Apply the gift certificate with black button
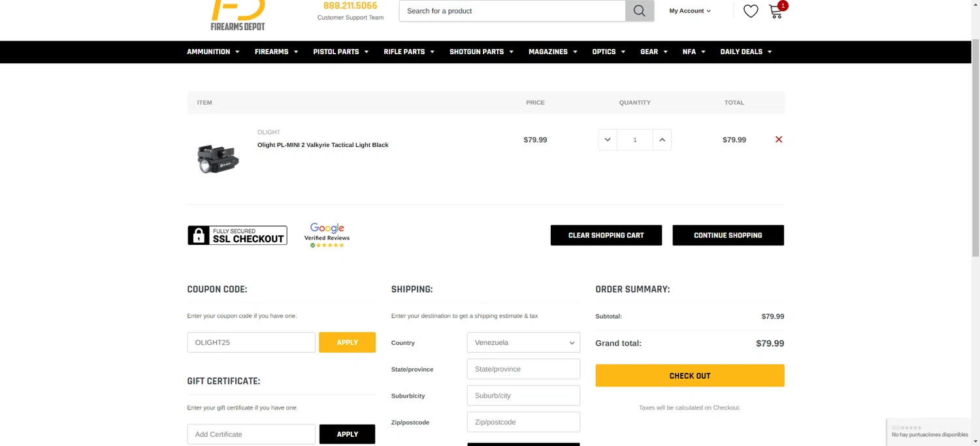Screen dimensions: 980x446 tap(347, 434)
